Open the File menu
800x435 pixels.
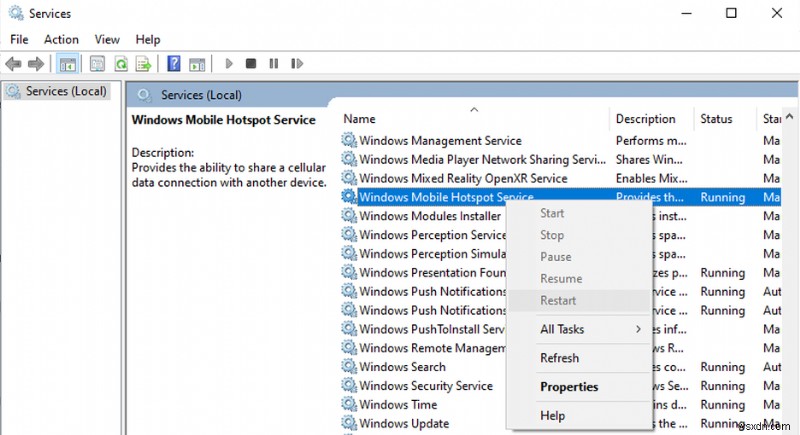19,39
